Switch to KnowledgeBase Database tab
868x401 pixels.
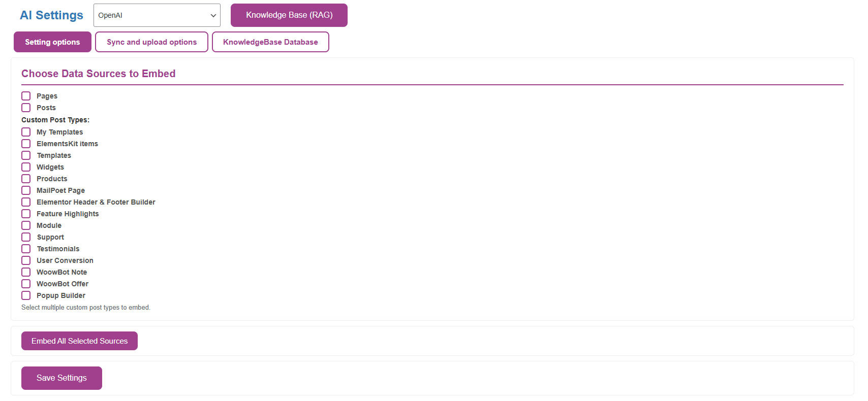pyautogui.click(x=270, y=42)
